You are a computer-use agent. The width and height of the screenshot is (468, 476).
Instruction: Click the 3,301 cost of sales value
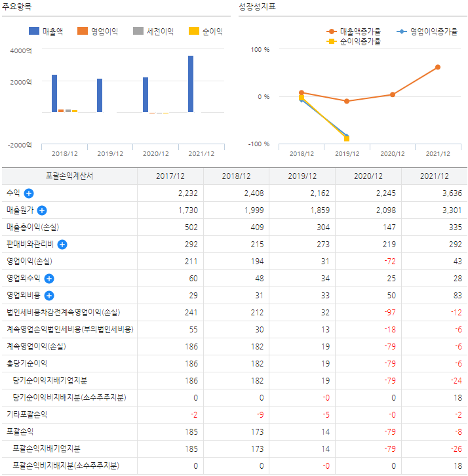[452, 210]
